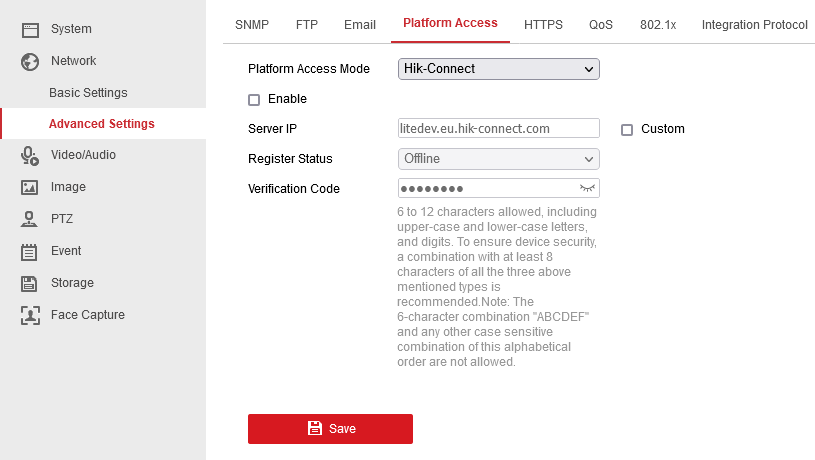Show the verification code via eye icon
This screenshot has height=460, width=815.
pyautogui.click(x=587, y=188)
